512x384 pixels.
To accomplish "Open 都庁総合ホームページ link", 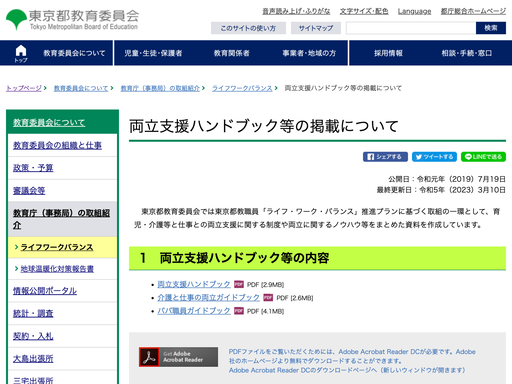I will tap(473, 11).
